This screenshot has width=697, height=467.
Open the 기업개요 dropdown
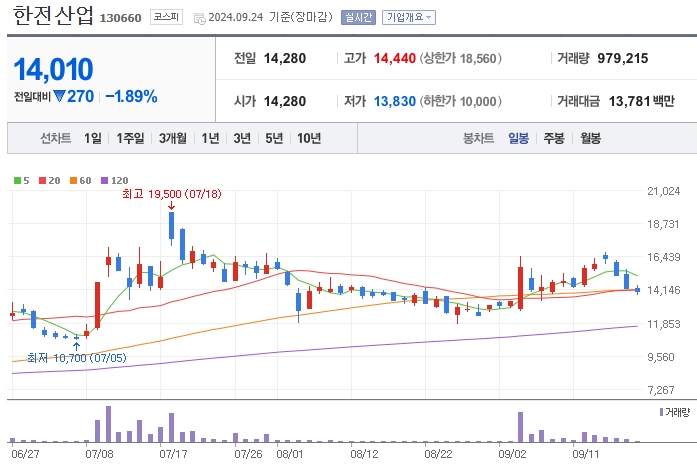409,17
